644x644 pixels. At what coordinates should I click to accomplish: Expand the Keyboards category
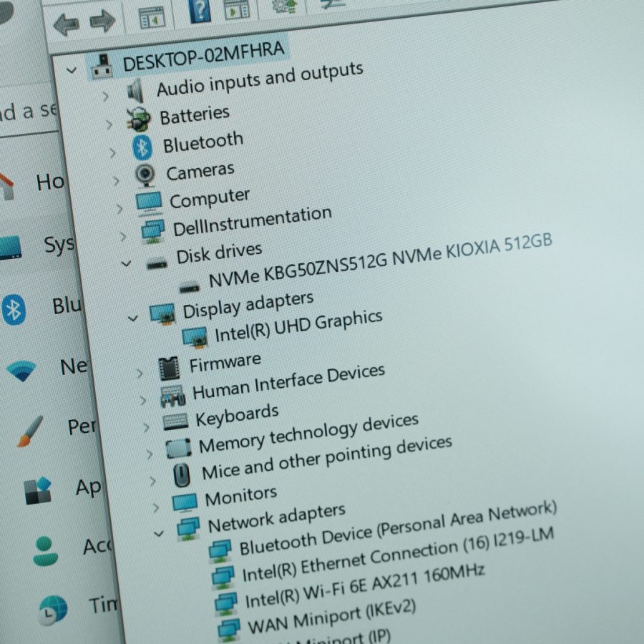click(146, 428)
